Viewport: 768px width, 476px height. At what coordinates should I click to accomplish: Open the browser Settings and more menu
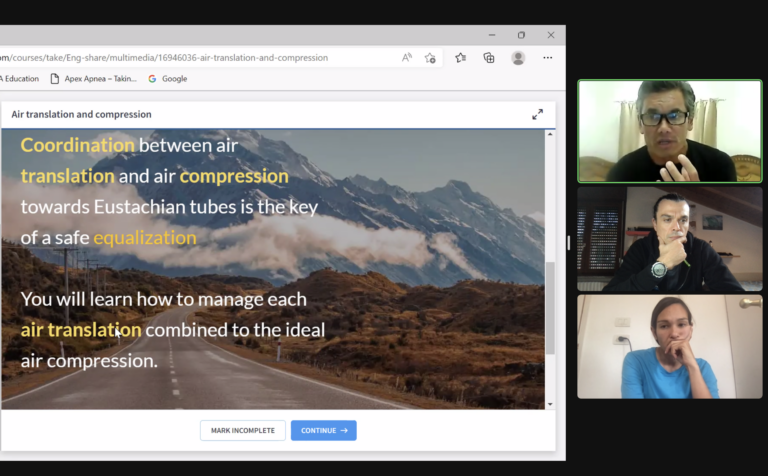point(547,58)
